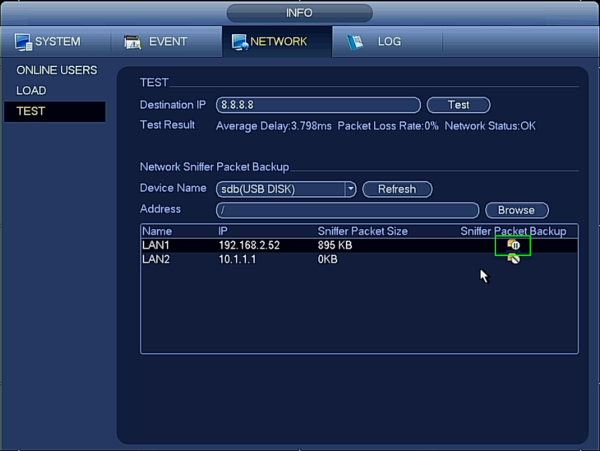Click the SYSTEM tab monitor icon

23,42
